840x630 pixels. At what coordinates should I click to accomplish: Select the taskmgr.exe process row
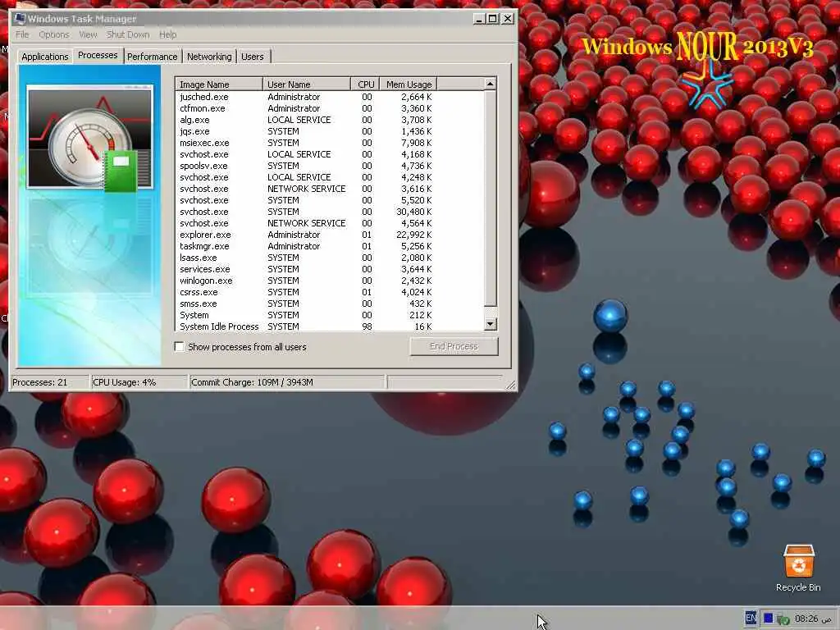point(330,246)
